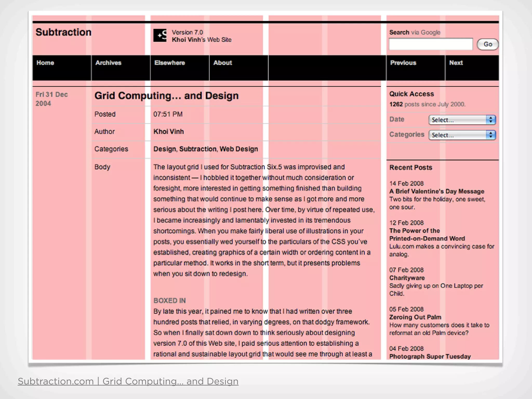Open the Design category link

(x=165, y=149)
